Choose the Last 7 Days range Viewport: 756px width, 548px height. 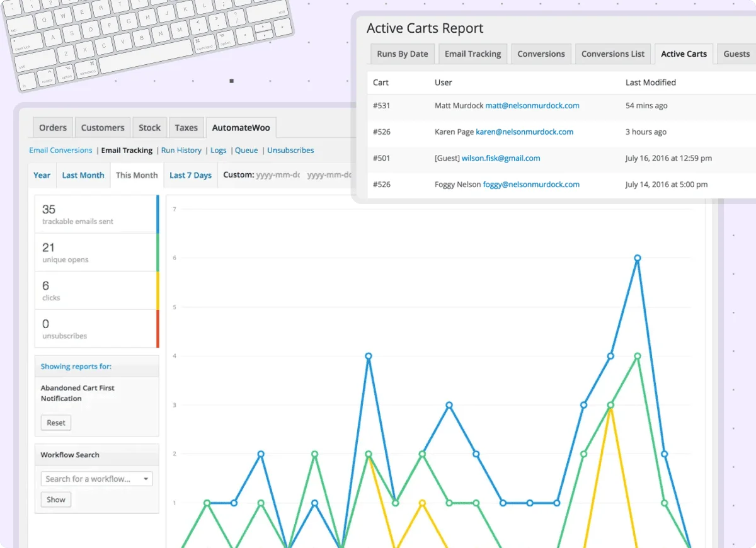coord(190,175)
